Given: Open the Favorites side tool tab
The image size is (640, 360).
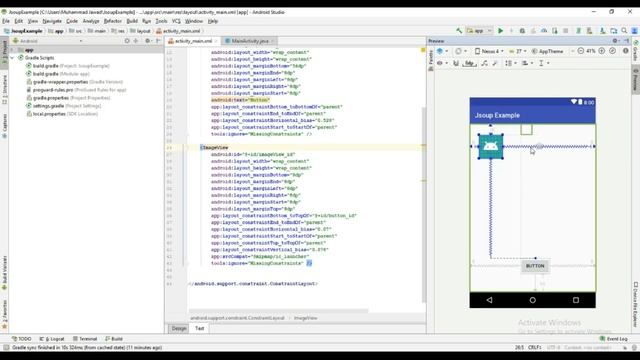Looking at the screenshot, I should [4, 314].
